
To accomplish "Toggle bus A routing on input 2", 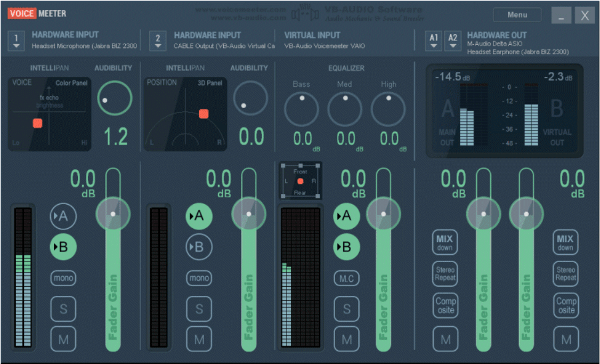I will (199, 216).
